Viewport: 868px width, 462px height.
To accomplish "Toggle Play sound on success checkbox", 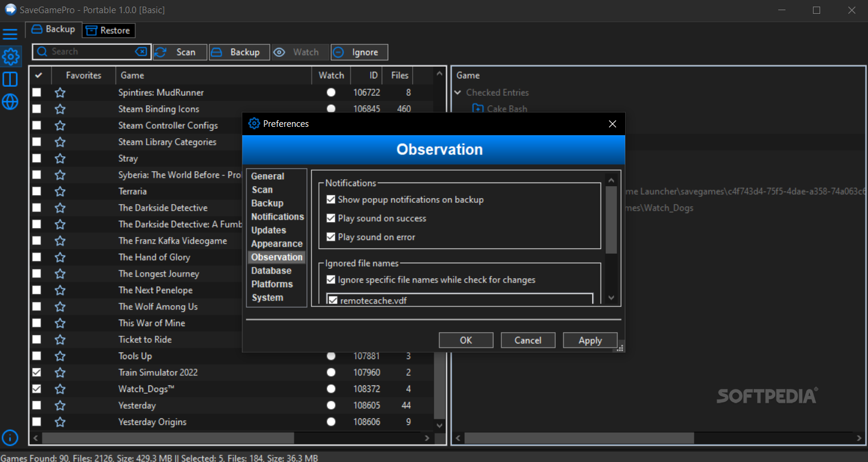I will pos(331,218).
